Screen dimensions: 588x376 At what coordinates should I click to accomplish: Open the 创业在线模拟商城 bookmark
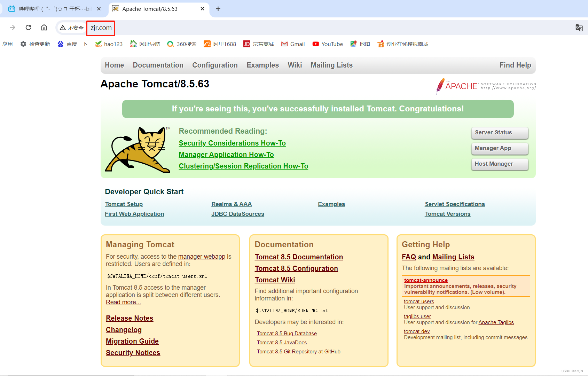pos(403,44)
